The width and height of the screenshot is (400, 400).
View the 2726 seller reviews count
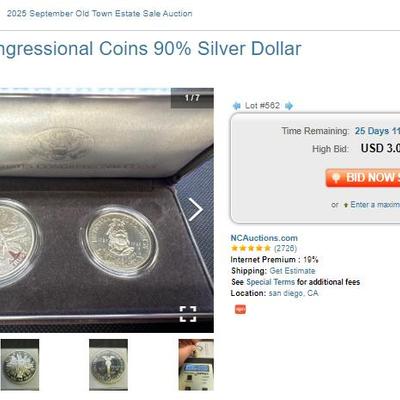coord(285,248)
